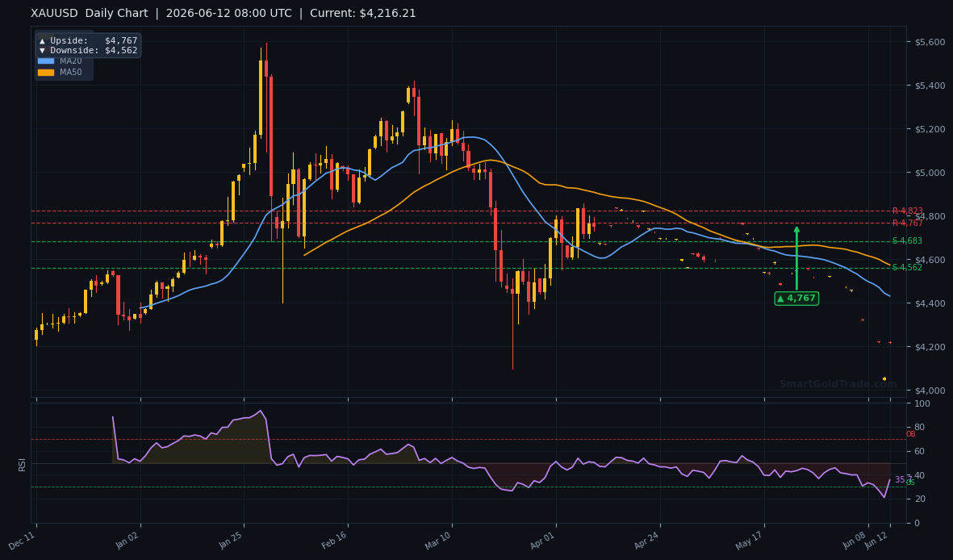
Task: Click the blue MA20 legend swatch
Action: click(x=45, y=61)
